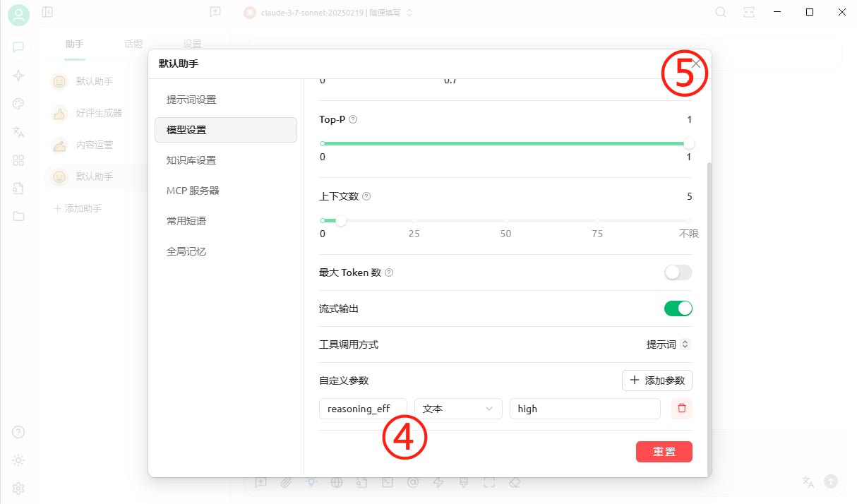Click the 上下文数 slider handle

341,221
